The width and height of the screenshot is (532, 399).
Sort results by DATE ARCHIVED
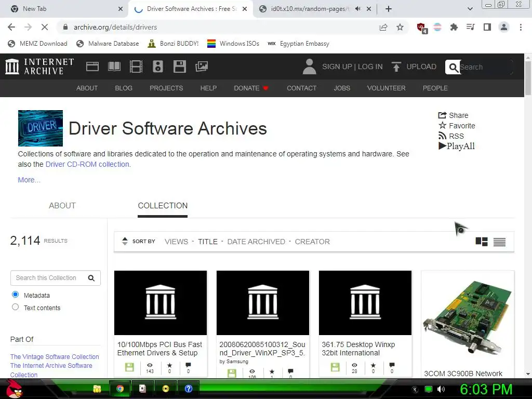pos(256,242)
